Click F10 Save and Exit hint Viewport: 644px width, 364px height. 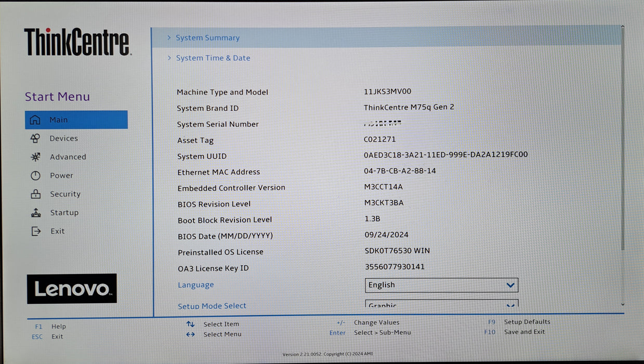tap(515, 332)
